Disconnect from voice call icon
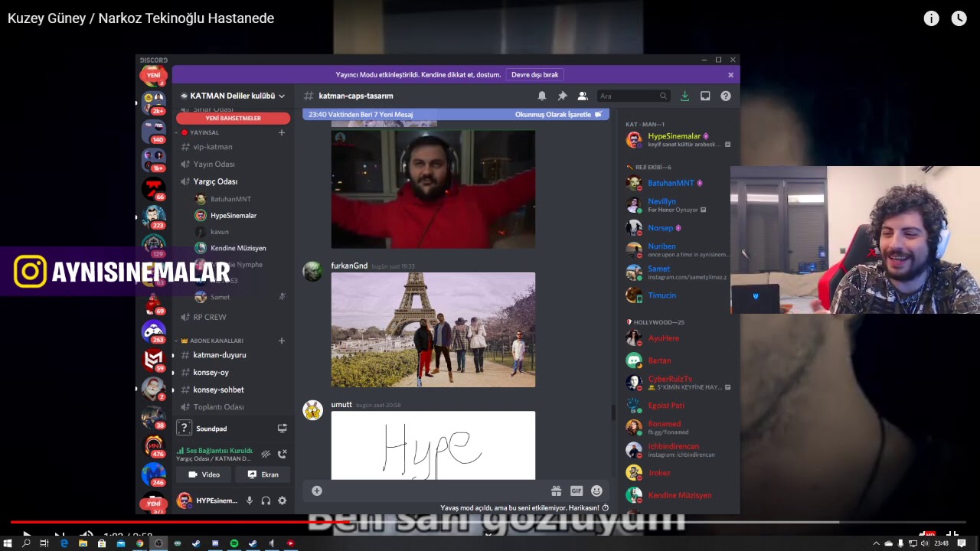The width and height of the screenshot is (980, 551). [x=282, y=454]
